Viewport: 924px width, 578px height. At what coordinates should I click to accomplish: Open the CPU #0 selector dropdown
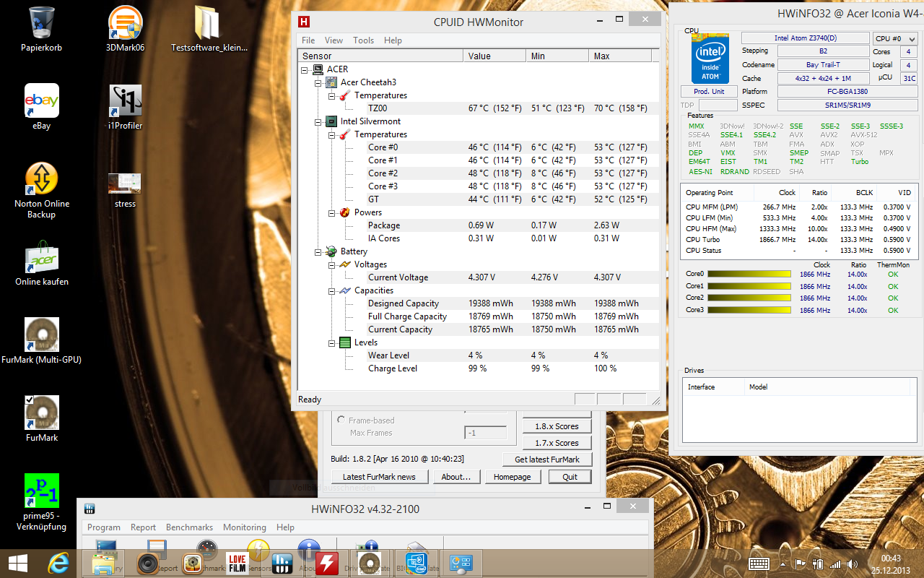pos(895,39)
